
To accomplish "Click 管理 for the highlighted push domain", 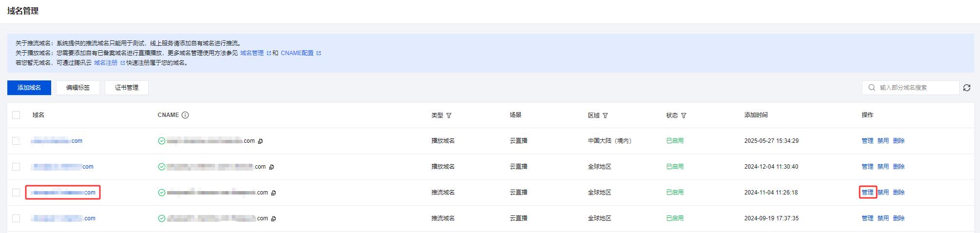I will tap(867, 193).
